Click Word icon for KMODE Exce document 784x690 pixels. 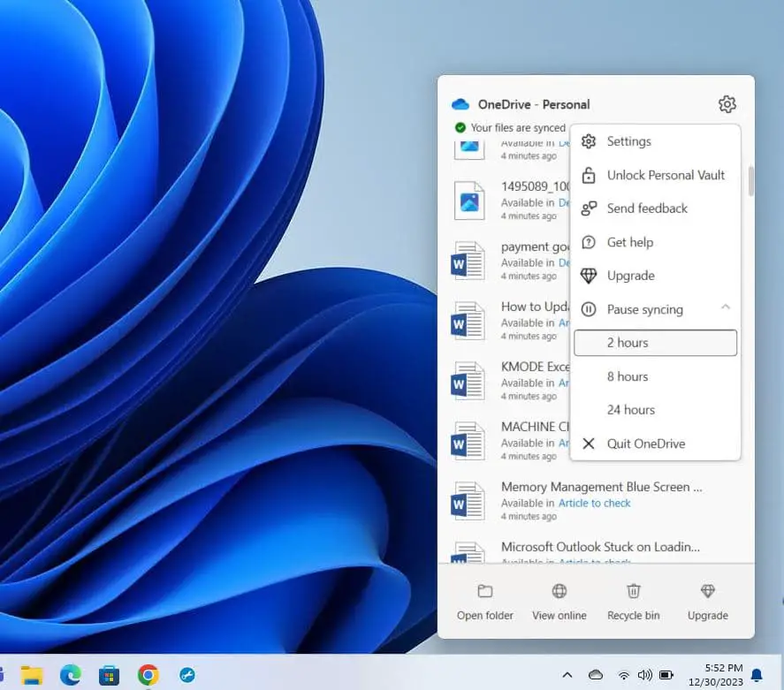[x=468, y=381]
